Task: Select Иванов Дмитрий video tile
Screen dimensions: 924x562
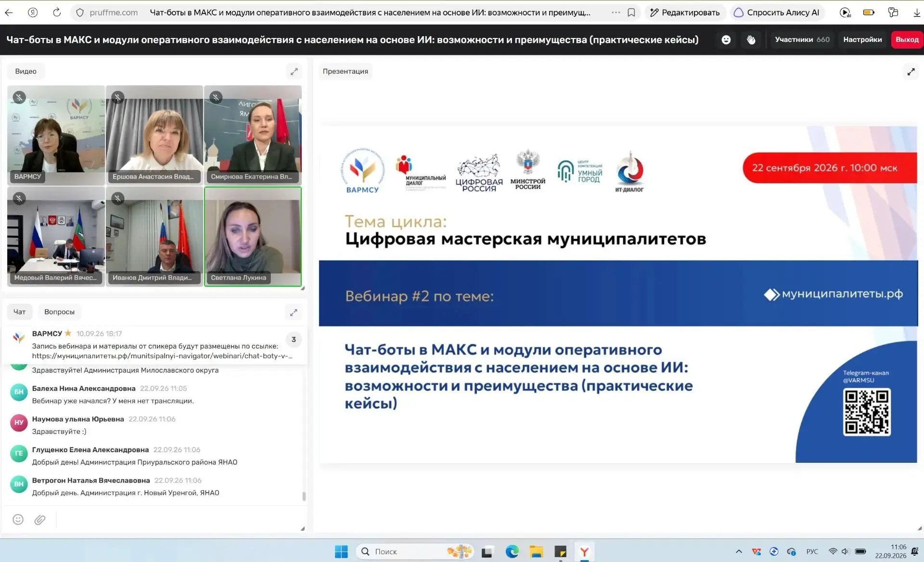Action: (154, 236)
